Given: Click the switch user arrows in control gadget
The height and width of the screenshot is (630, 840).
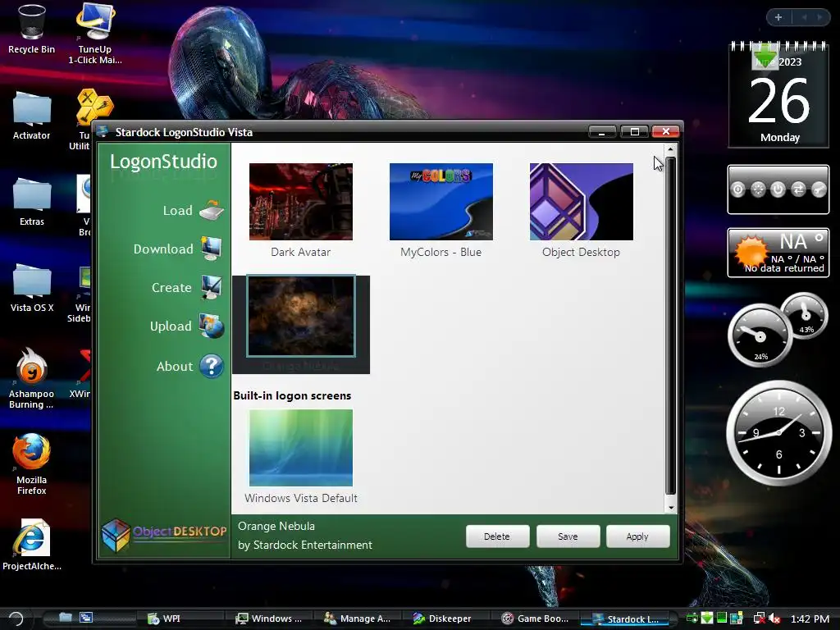Looking at the screenshot, I should click(x=799, y=189).
